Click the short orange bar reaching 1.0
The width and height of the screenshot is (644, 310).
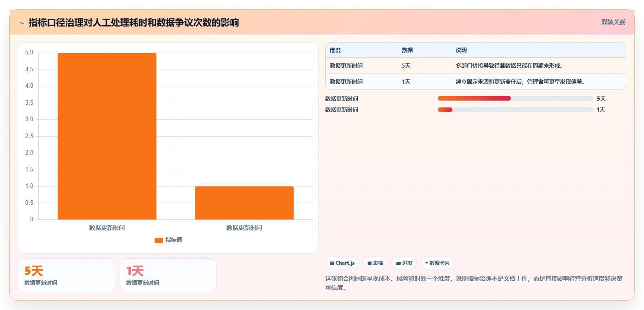[x=244, y=203]
